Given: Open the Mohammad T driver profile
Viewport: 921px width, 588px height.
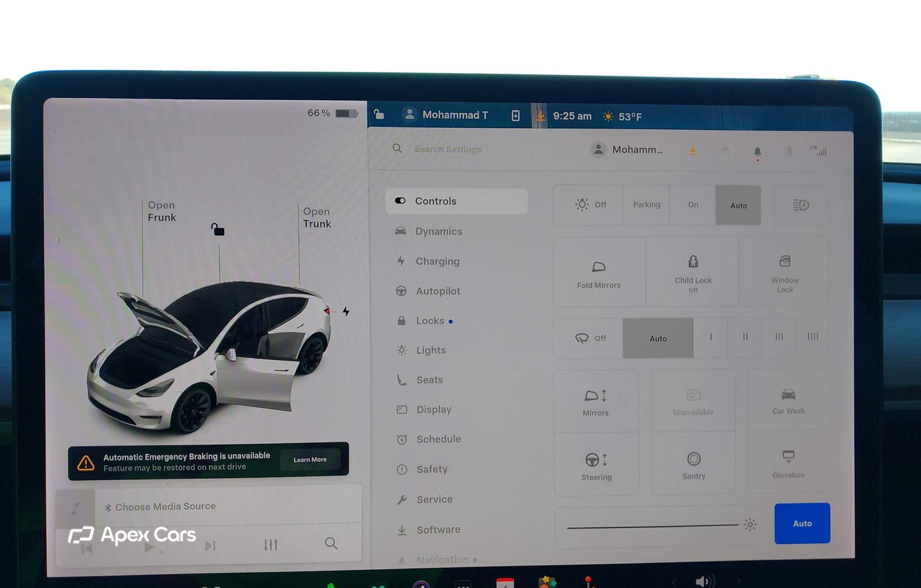Looking at the screenshot, I should click(x=445, y=115).
